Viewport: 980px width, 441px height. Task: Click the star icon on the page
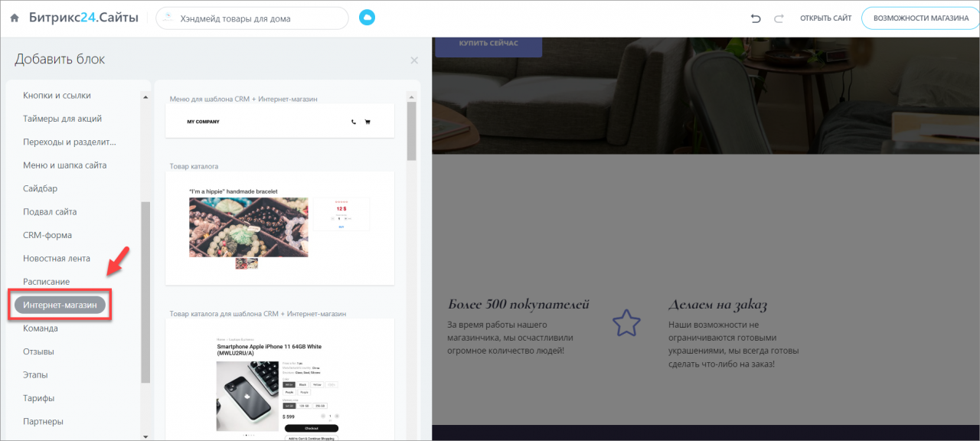[x=626, y=323]
